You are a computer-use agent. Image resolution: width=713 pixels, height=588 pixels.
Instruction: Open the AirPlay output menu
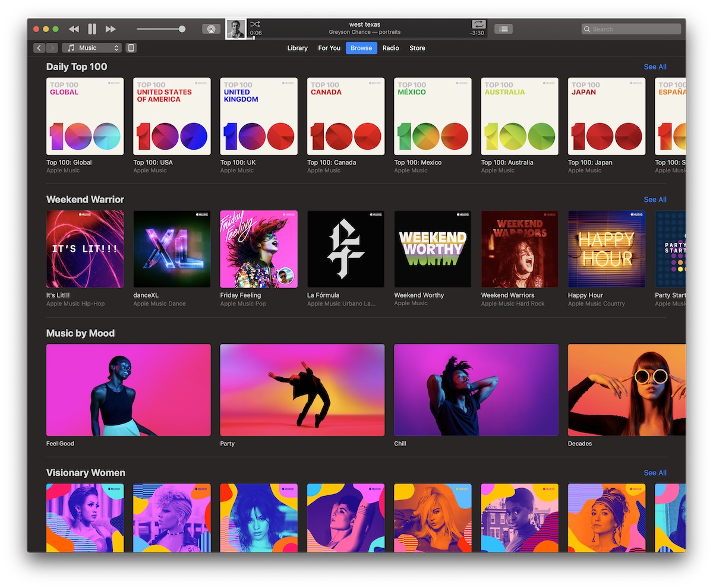pos(211,29)
